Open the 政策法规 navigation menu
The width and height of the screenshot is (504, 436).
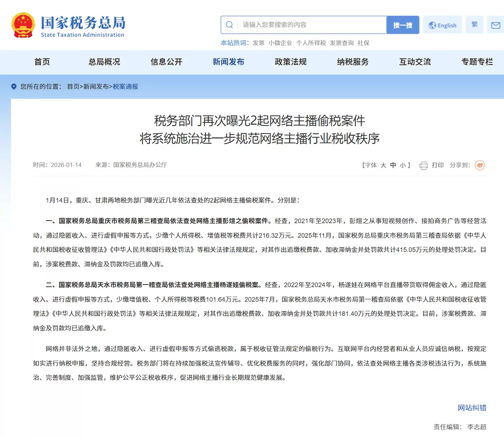pyautogui.click(x=290, y=62)
